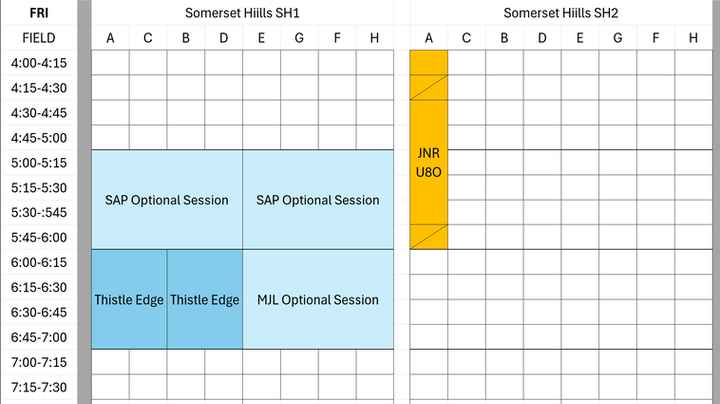Click the 7:15-7:30 time slot label
The image size is (720, 404).
pos(39,387)
